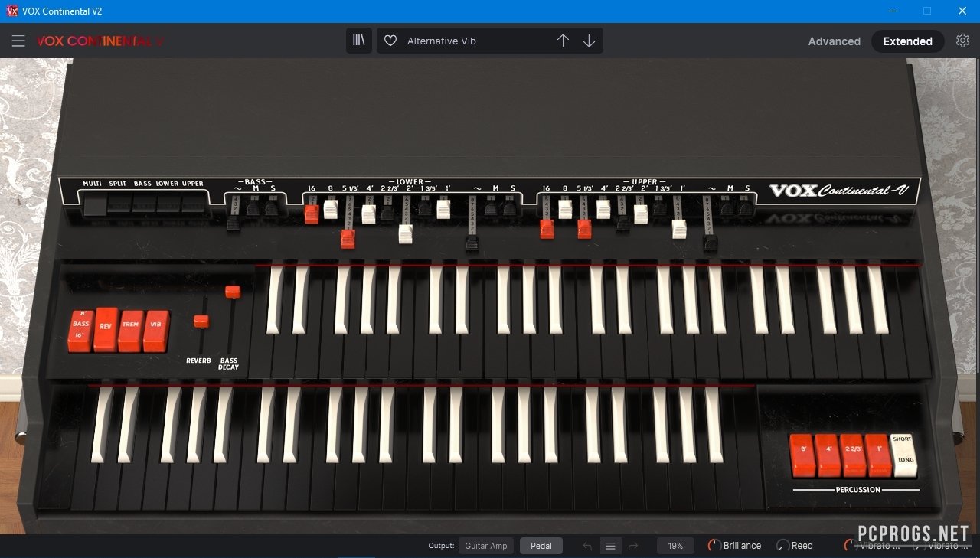Click the Lower sine wave black drawbar
Viewport: 980px width, 558px height.
(472, 243)
